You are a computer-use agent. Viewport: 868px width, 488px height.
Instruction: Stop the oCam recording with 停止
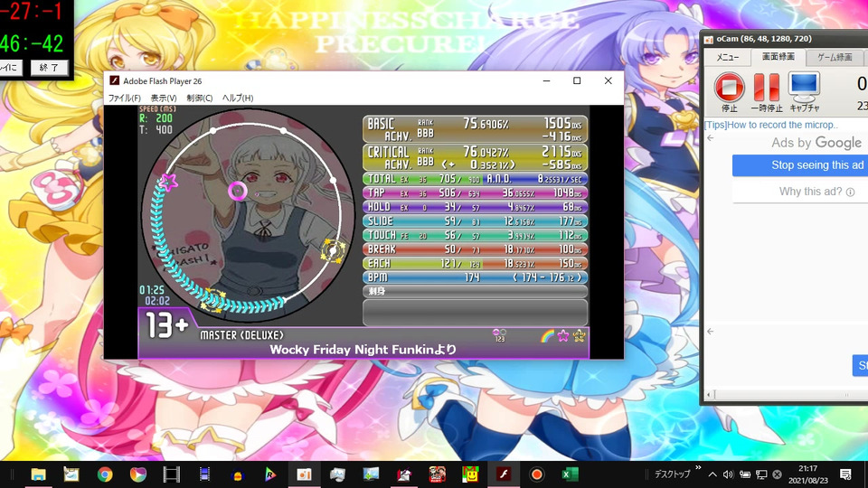coord(729,91)
